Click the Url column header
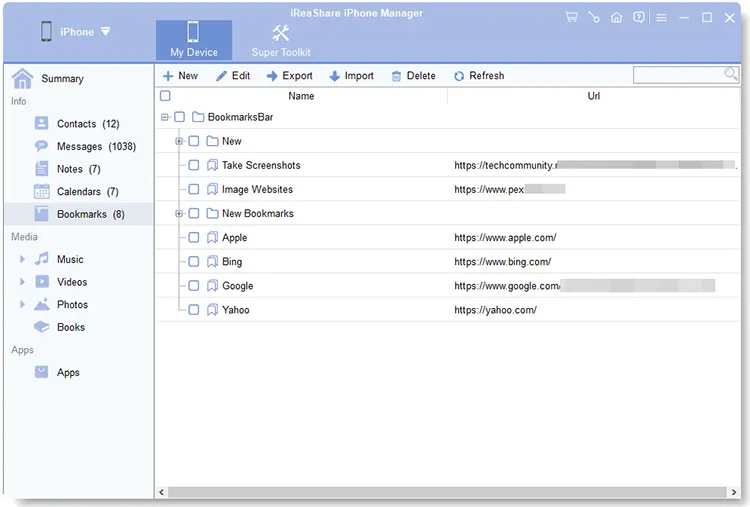The height and width of the screenshot is (507, 750). 594,96
